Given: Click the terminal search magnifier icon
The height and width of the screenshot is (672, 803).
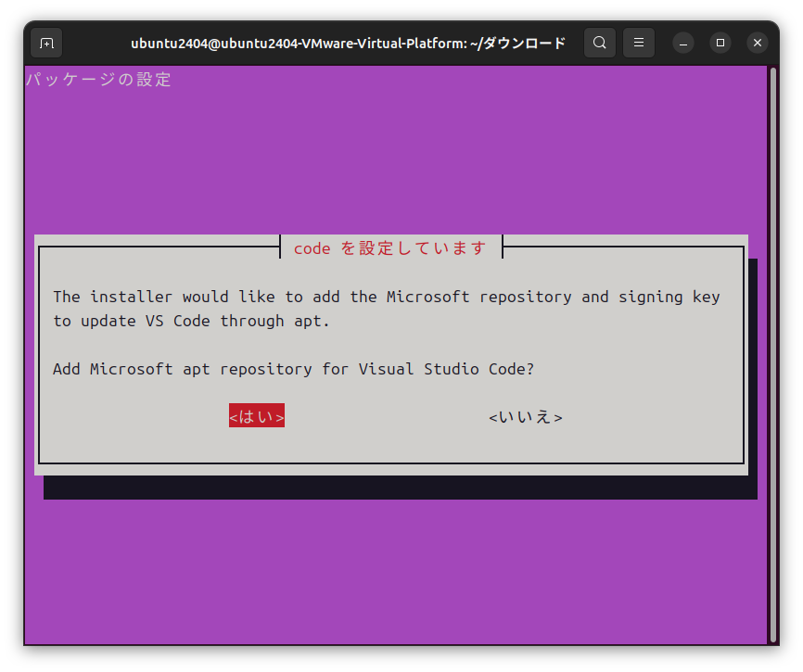Looking at the screenshot, I should (x=600, y=43).
